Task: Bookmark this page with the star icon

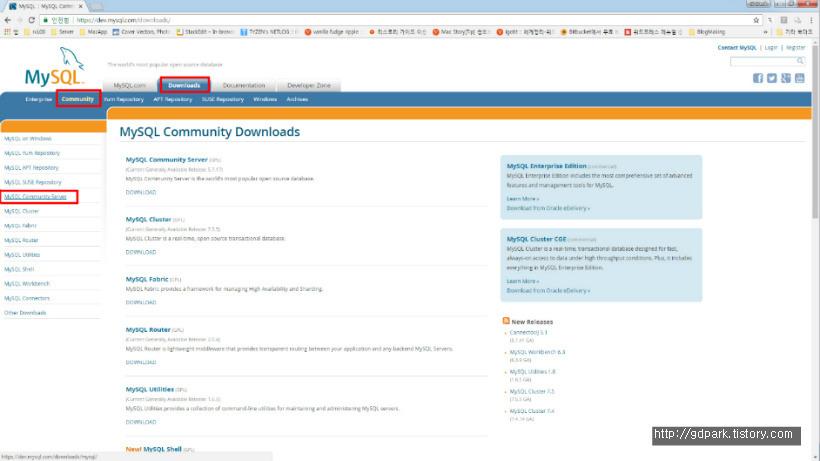Action: tap(756, 20)
